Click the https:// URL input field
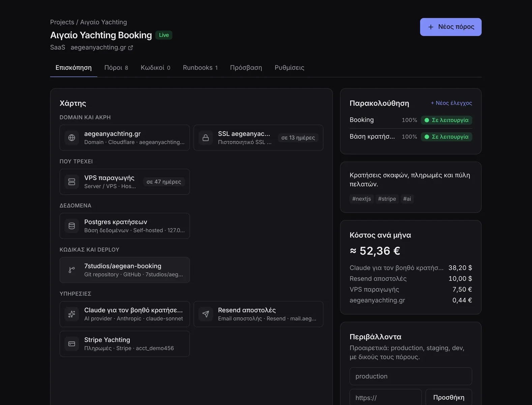The image size is (532, 405). pos(386,397)
